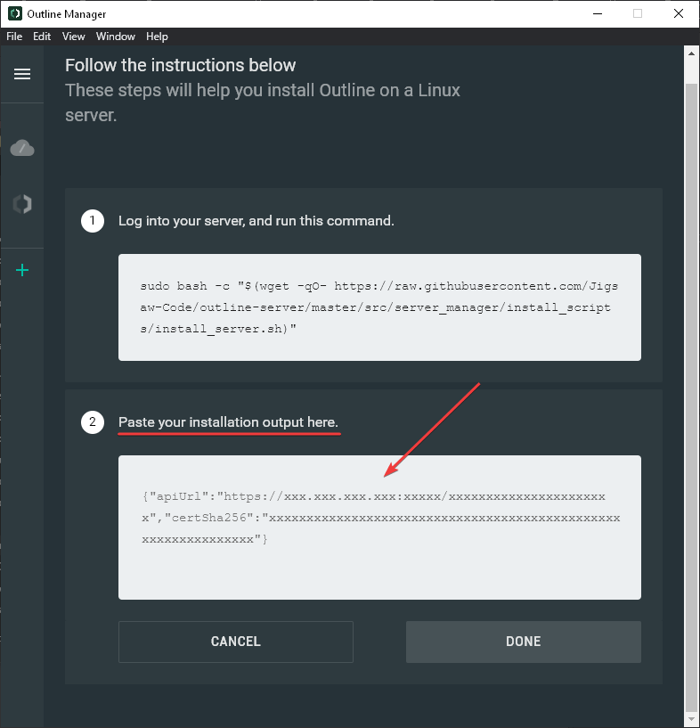
Task: Click the sudo bash install command box
Action: (x=379, y=307)
